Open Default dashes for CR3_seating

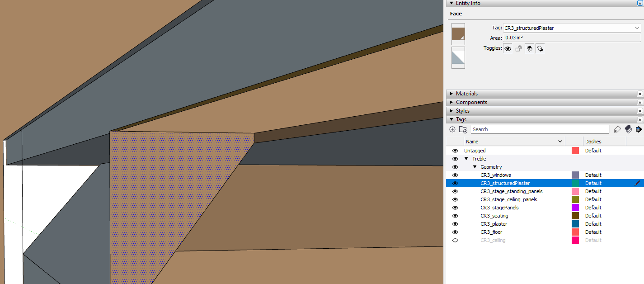click(593, 216)
